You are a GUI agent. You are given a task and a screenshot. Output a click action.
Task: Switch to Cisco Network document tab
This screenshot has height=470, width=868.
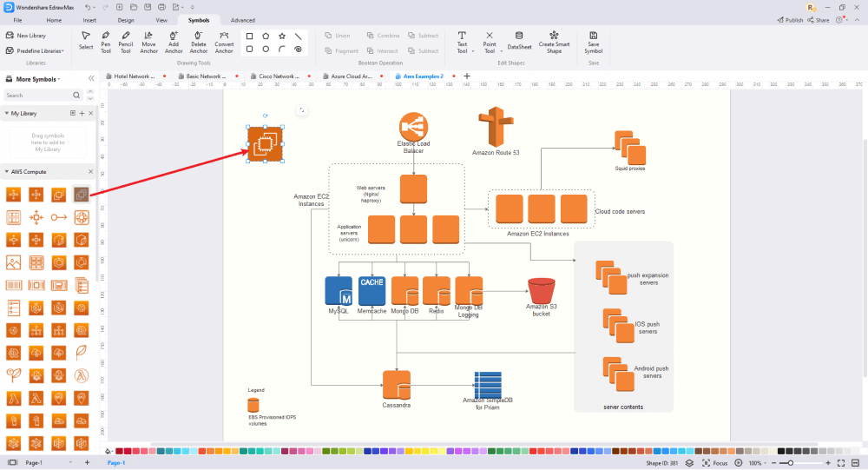[279, 76]
